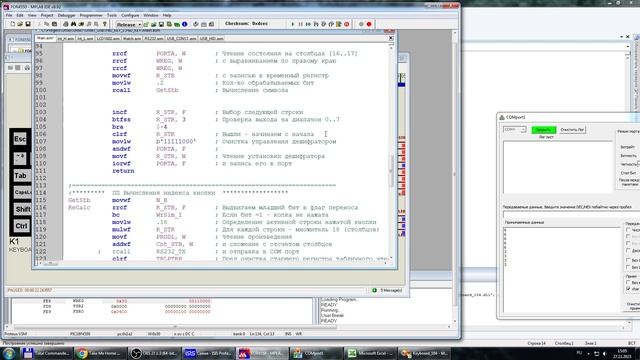The height and width of the screenshot is (360, 640).
Task: Switch to USB_HID.asm editor tab
Action: pyautogui.click(x=212, y=38)
